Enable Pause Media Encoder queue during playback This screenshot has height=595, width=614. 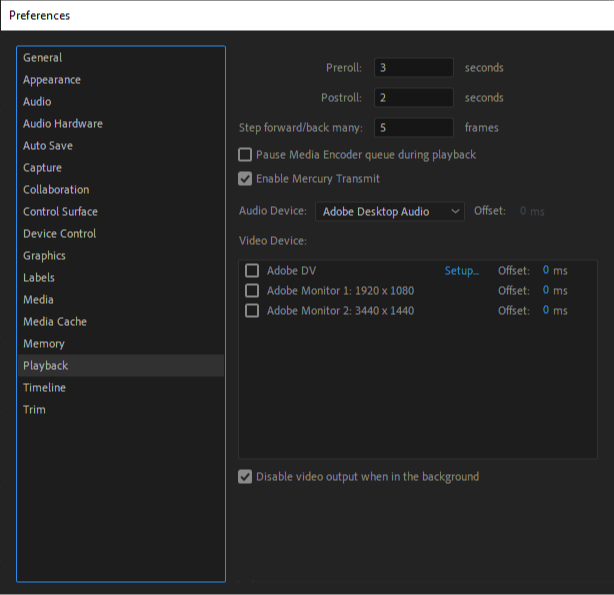tap(245, 155)
